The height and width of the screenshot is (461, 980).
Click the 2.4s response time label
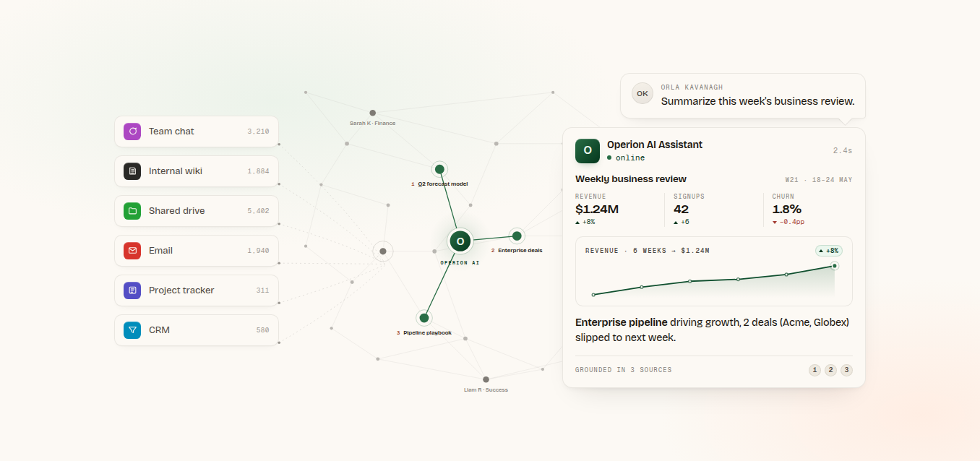pos(843,151)
